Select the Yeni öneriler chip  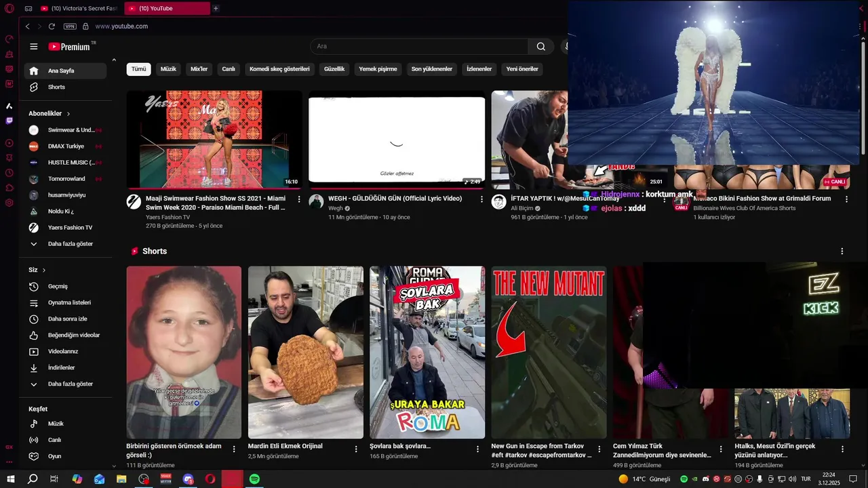coord(522,69)
